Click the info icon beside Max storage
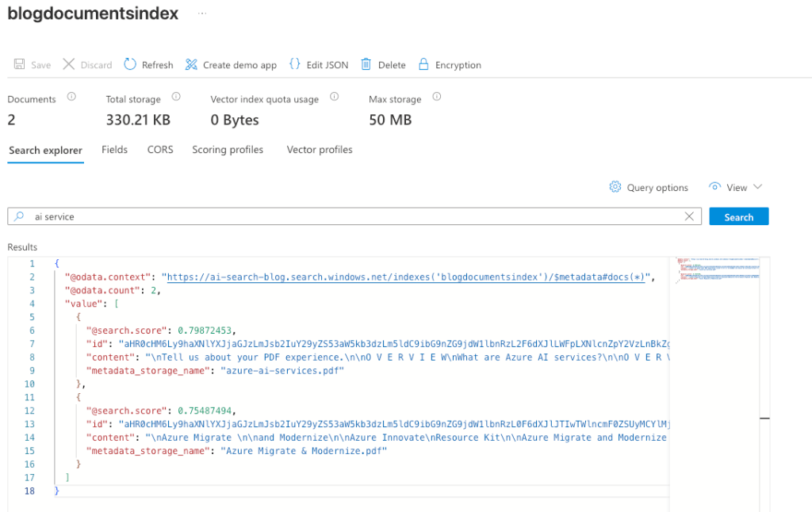The height and width of the screenshot is (512, 812). [436, 97]
